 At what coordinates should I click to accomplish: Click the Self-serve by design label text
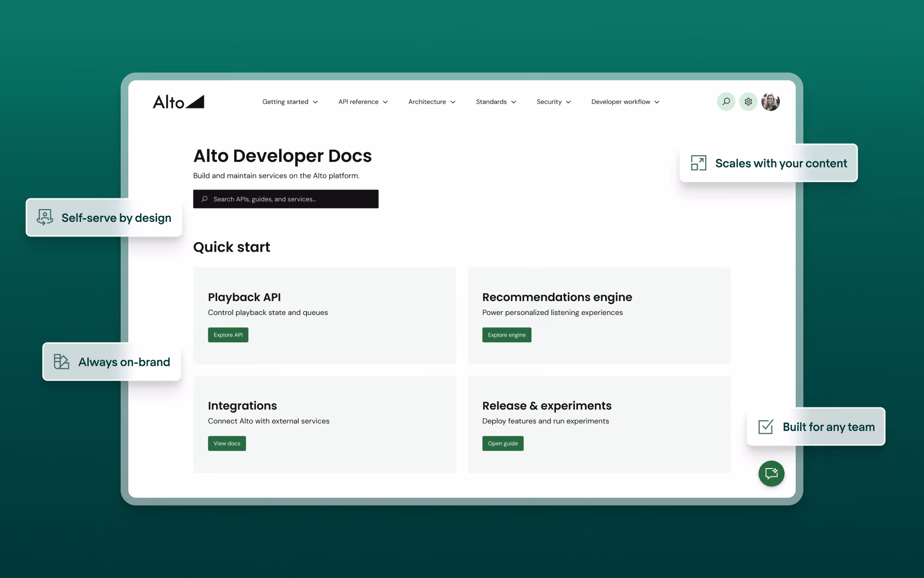click(x=116, y=218)
